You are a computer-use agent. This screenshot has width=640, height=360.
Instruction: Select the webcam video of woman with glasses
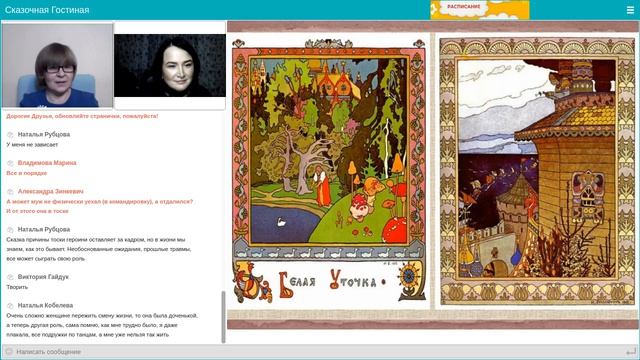(58, 65)
